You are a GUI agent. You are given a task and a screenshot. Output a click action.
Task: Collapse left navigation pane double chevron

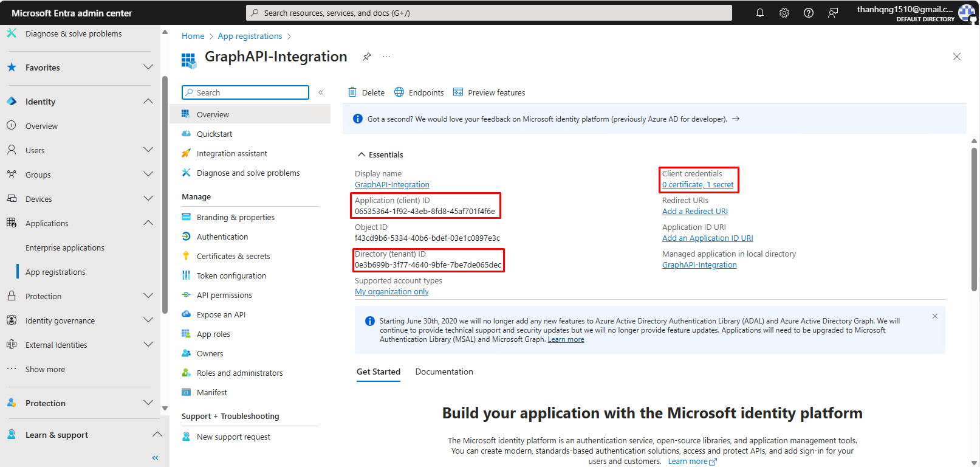(156, 457)
